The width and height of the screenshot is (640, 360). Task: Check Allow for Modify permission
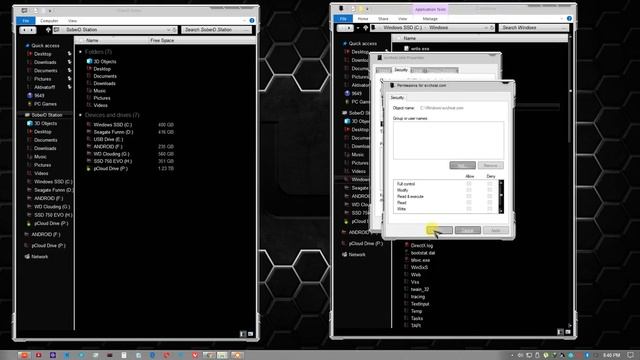click(x=469, y=190)
